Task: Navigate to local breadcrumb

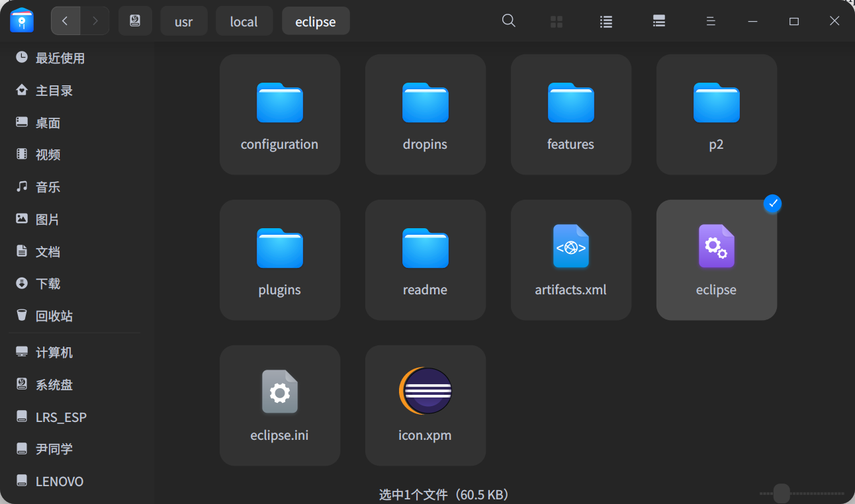Action: (244, 21)
